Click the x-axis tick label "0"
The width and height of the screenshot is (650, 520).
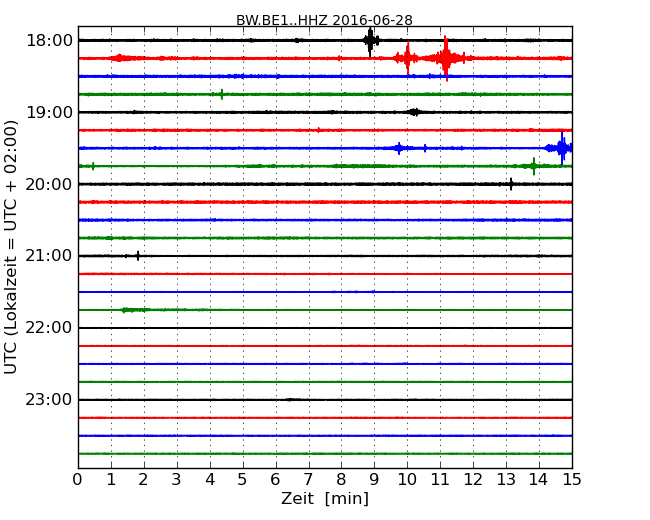pos(78,480)
